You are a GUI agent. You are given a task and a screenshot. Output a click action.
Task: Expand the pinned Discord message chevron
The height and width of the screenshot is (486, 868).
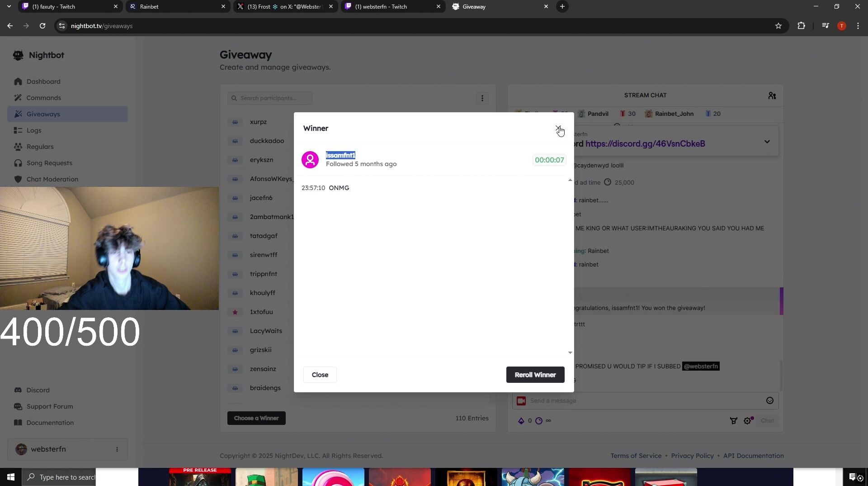(767, 142)
